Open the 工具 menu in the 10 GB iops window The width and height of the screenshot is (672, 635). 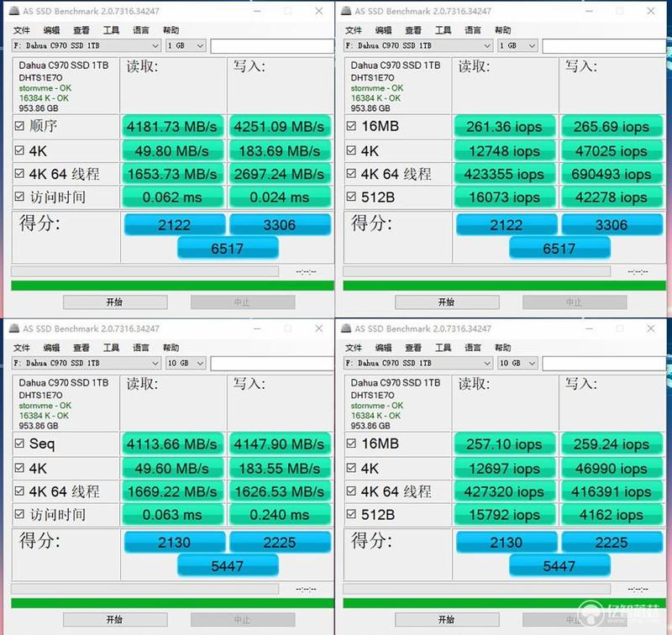(443, 348)
